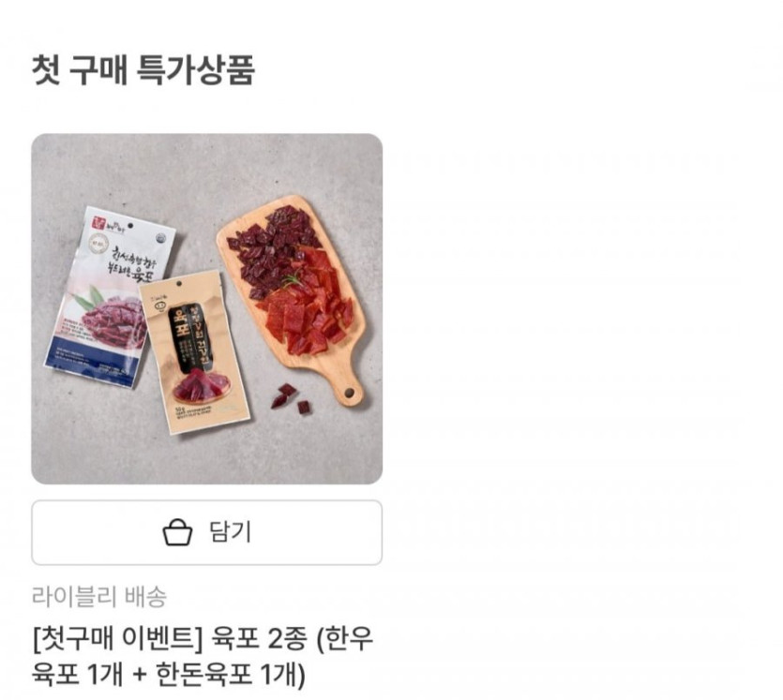Click the 첫 구매 특가상품 heading
Image resolution: width=783 pixels, height=700 pixels.
143,70
